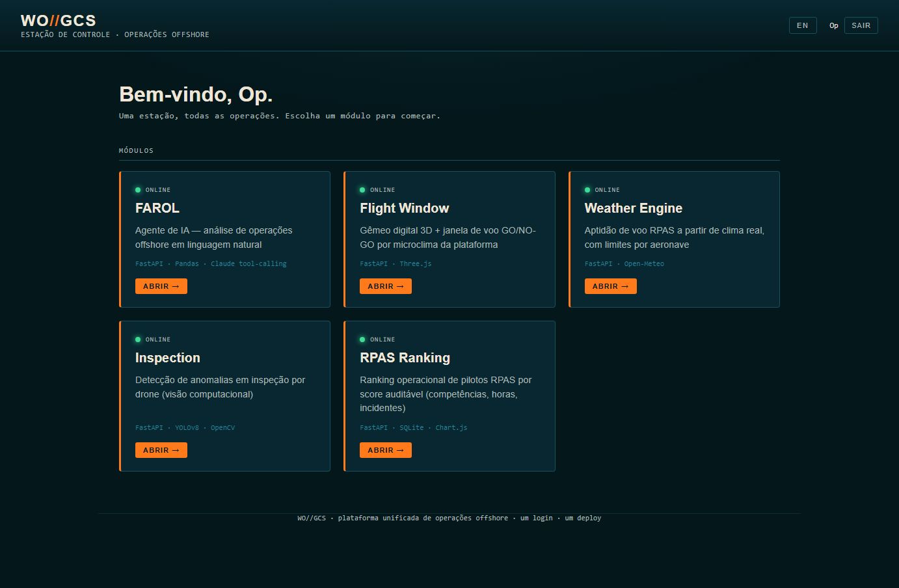Open the Weather Engine module with ABRIR
899x588 pixels.
click(611, 286)
